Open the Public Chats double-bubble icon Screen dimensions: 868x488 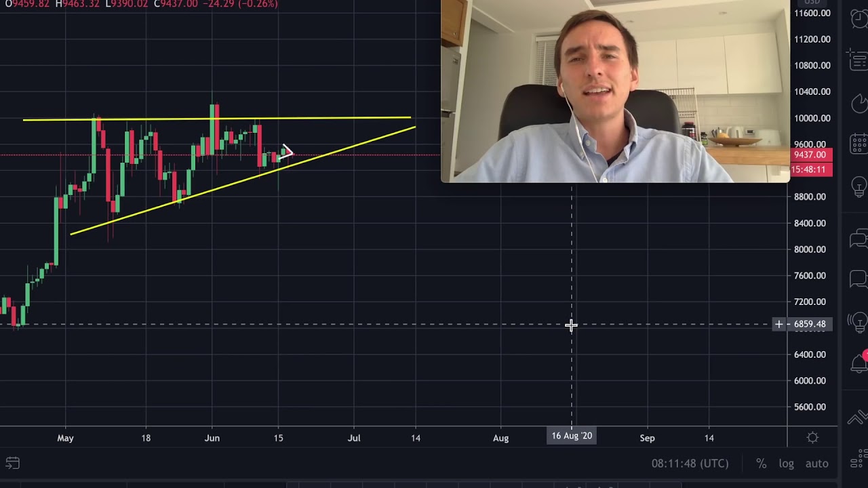click(859, 238)
